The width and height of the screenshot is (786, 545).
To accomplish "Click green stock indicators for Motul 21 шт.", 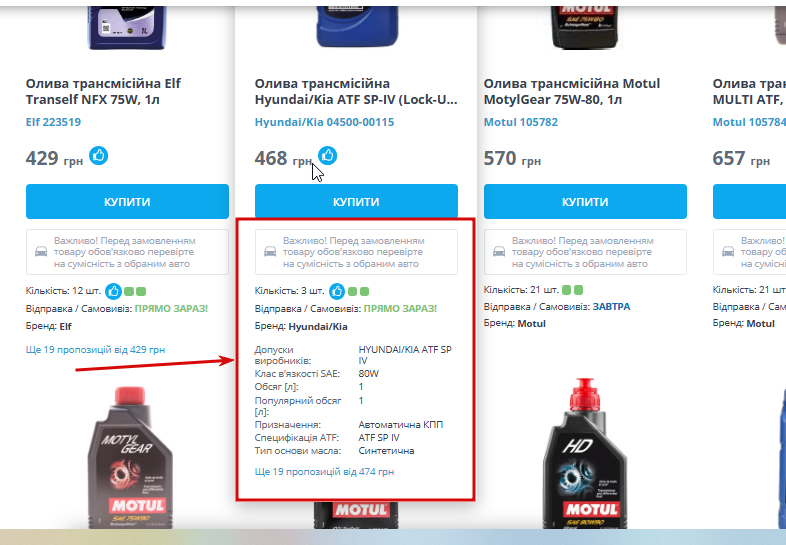I will pyautogui.click(x=572, y=290).
